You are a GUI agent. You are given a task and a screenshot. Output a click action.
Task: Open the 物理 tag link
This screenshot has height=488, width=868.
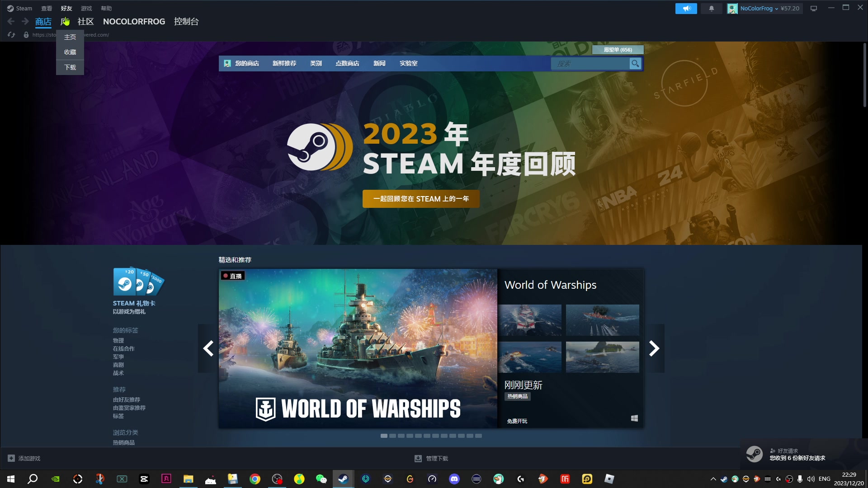(118, 340)
